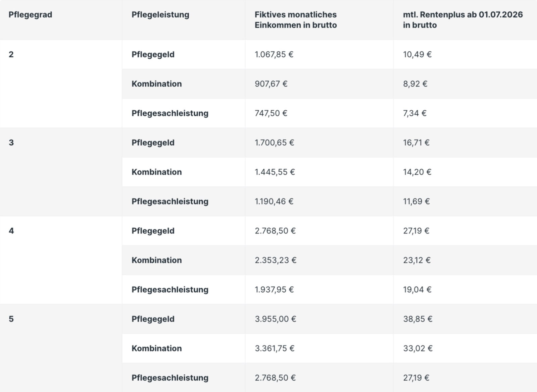This screenshot has width=537, height=392.
Task: Select the Pflegeleistung column header
Action: (x=160, y=15)
